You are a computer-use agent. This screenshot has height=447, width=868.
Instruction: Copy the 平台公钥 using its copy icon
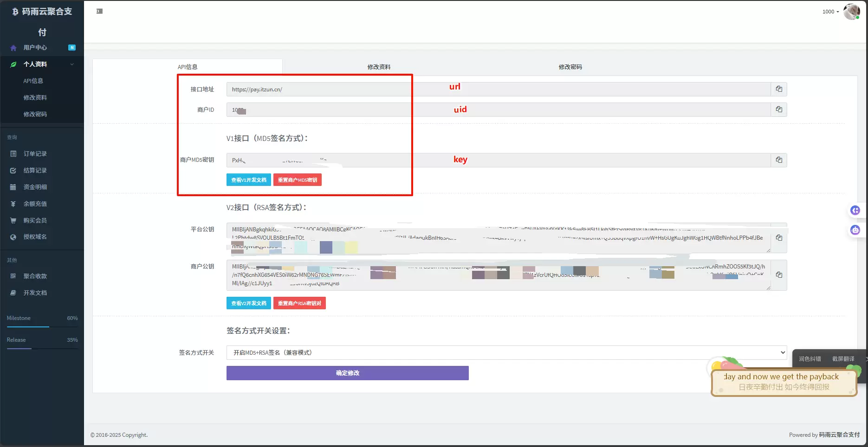(779, 238)
